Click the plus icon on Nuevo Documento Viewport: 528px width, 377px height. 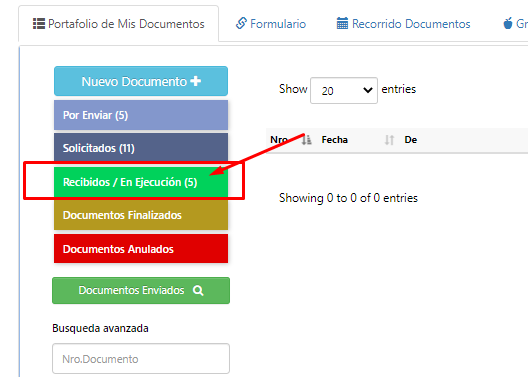[195, 81]
